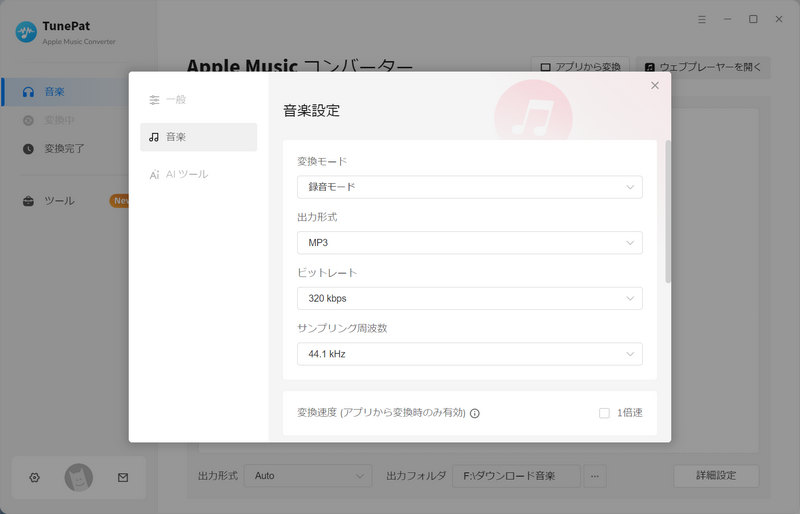This screenshot has width=800, height=514.
Task: Open the 出力形式 dropdown showing MP3
Action: (x=469, y=242)
